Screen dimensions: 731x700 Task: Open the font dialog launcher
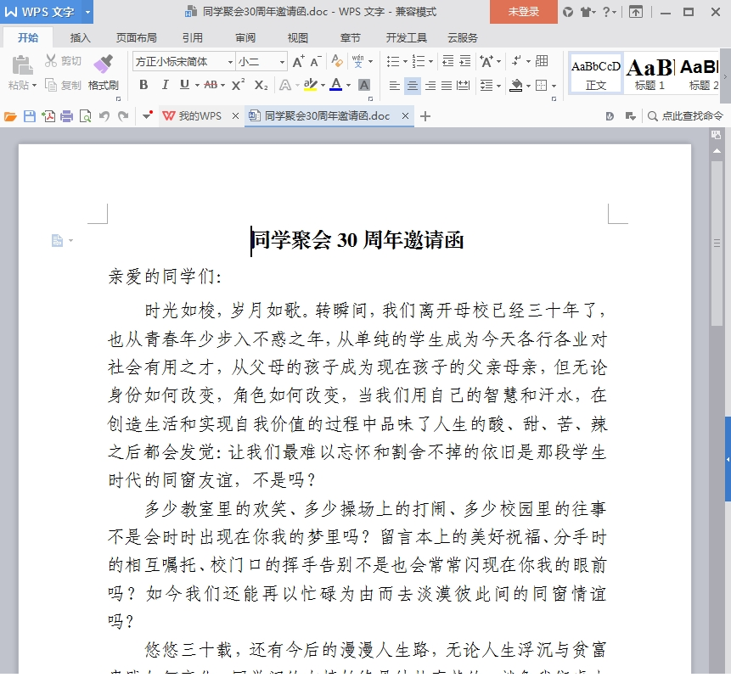tap(371, 99)
